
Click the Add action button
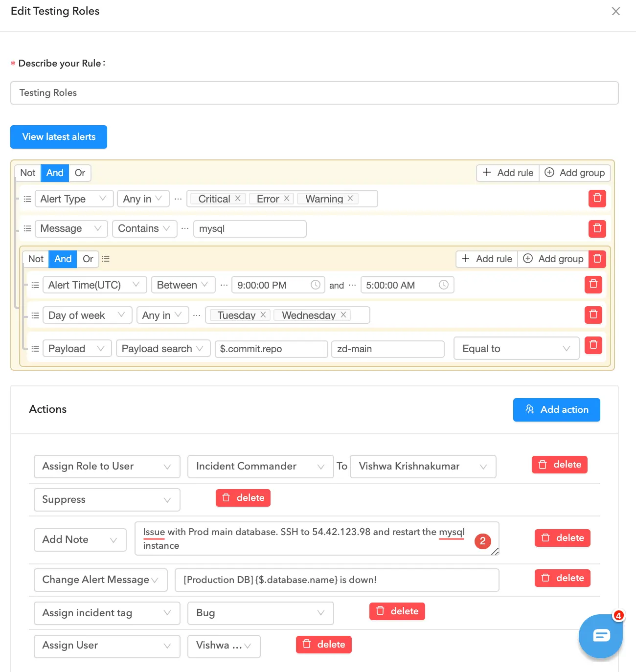(557, 409)
